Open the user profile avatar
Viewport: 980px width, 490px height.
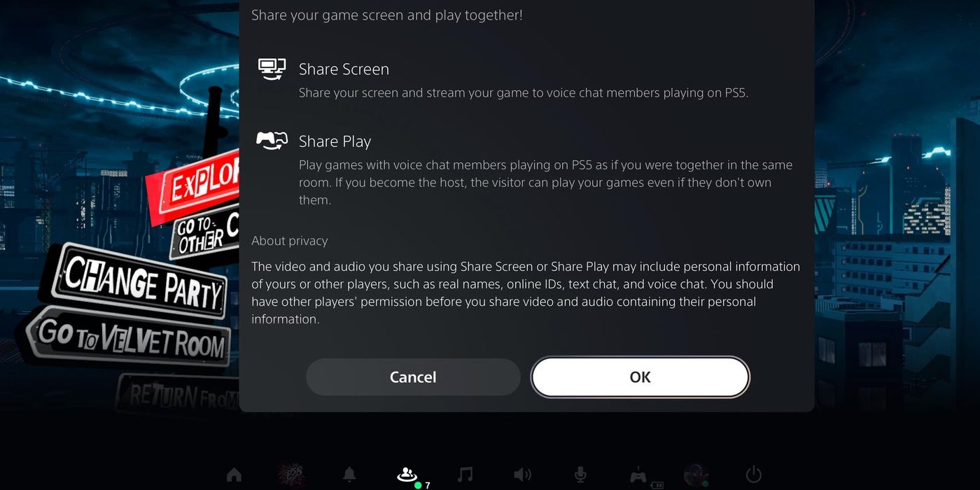click(696, 475)
